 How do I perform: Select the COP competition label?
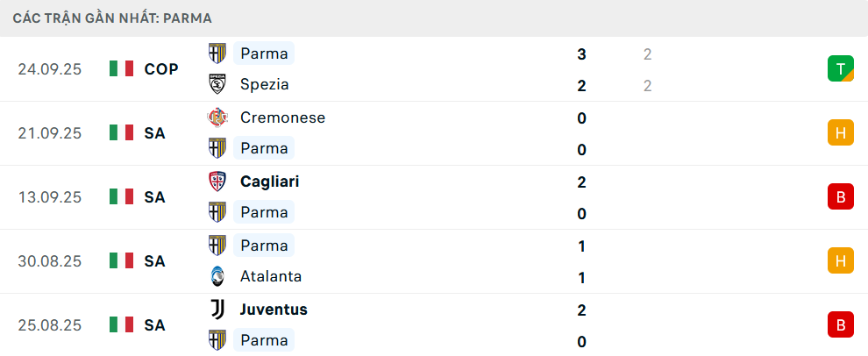tap(161, 69)
